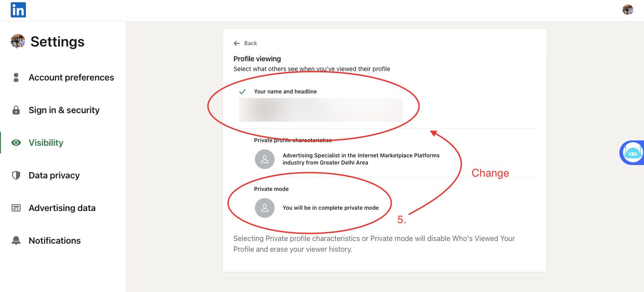Click the anonymous avatar under Private mode
This screenshot has width=644, height=292.
(264, 207)
